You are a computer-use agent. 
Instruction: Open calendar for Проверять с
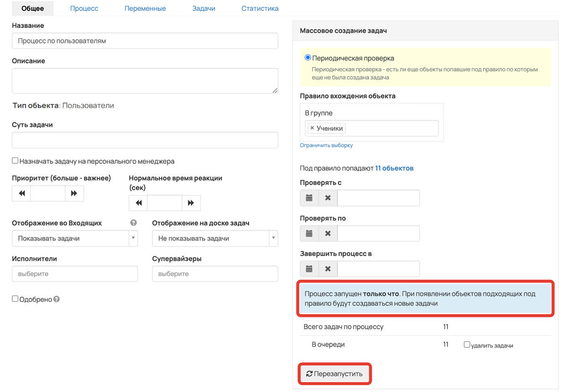coord(309,198)
